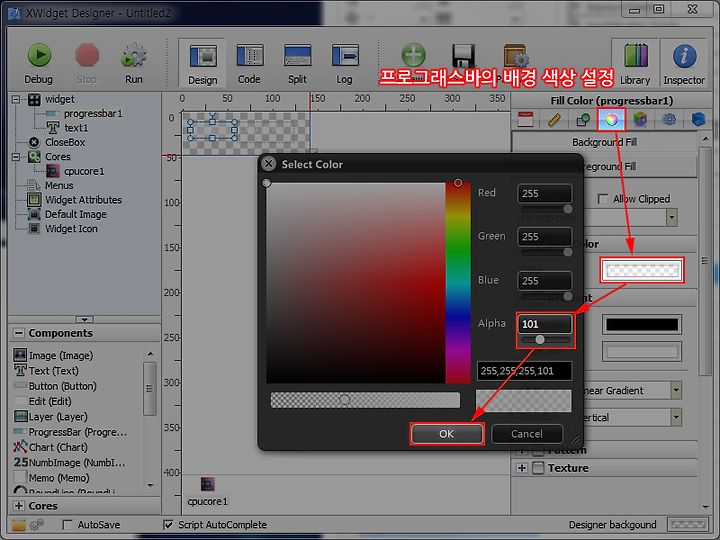The width and height of the screenshot is (720, 540).
Task: Select the color wheel Fill Color tab
Action: [x=611, y=119]
